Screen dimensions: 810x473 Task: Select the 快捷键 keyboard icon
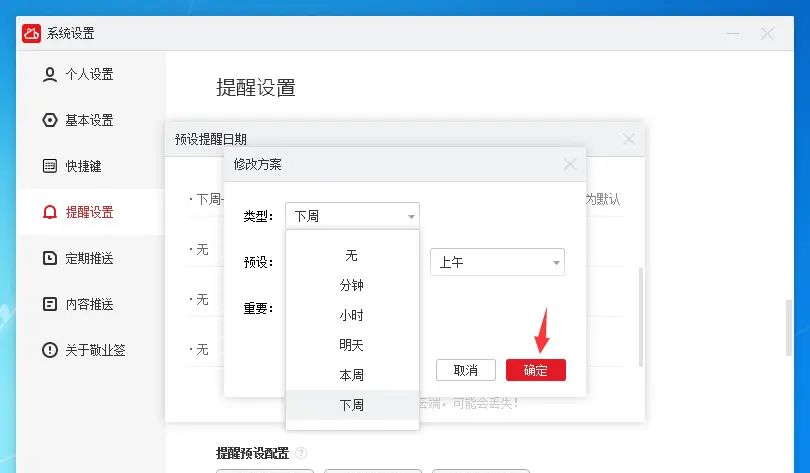[x=50, y=166]
